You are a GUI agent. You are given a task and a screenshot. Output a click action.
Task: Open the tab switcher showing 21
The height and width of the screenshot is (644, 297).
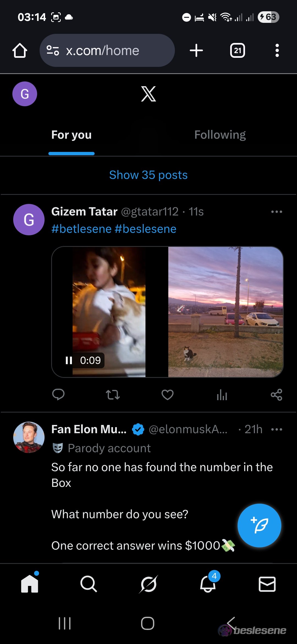pos(237,51)
